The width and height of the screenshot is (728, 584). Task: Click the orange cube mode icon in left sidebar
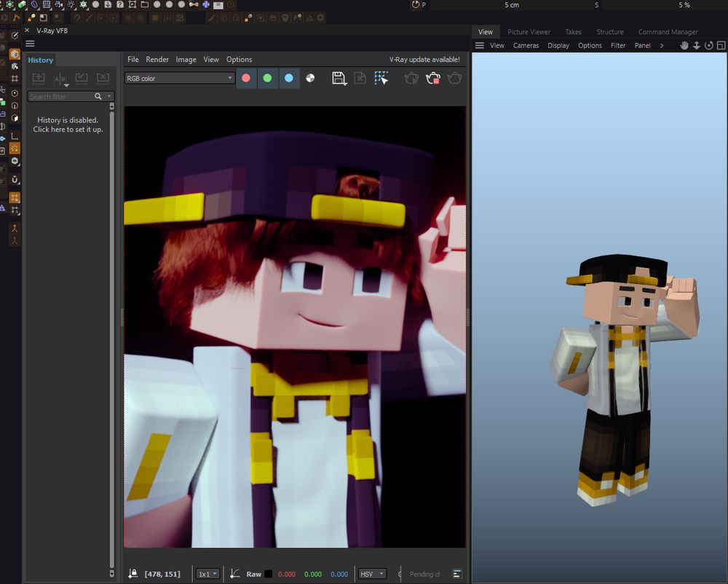[15, 54]
